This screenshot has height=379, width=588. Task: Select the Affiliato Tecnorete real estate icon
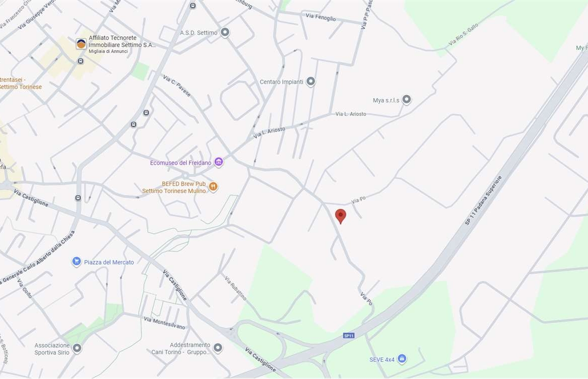[x=81, y=44]
